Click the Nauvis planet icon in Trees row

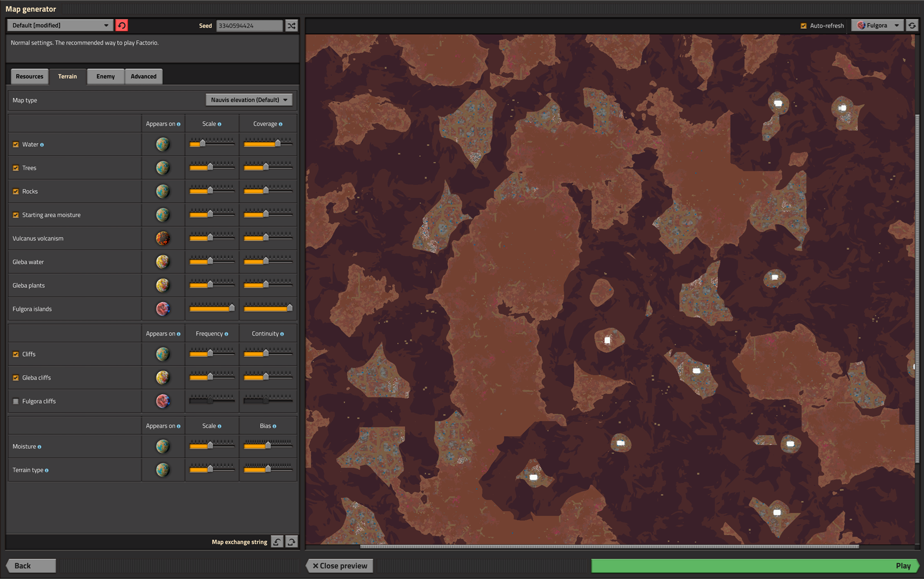(163, 168)
